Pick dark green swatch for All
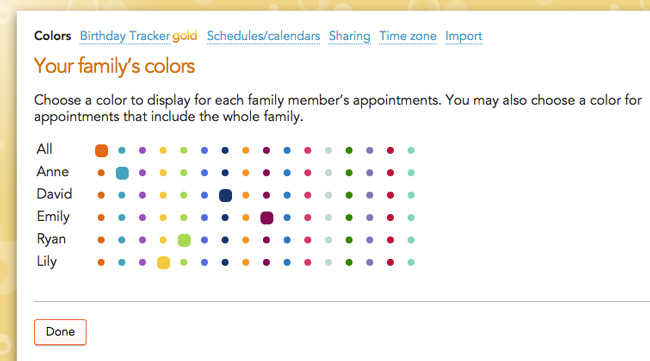This screenshot has width=650, height=361. [349, 150]
